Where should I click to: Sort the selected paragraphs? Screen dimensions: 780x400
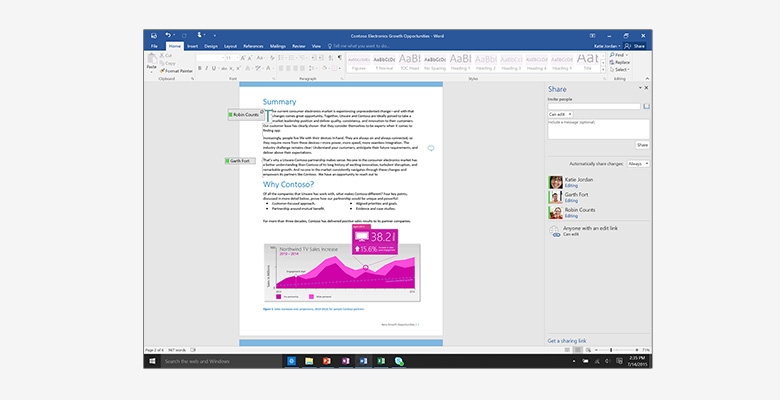[x=331, y=58]
